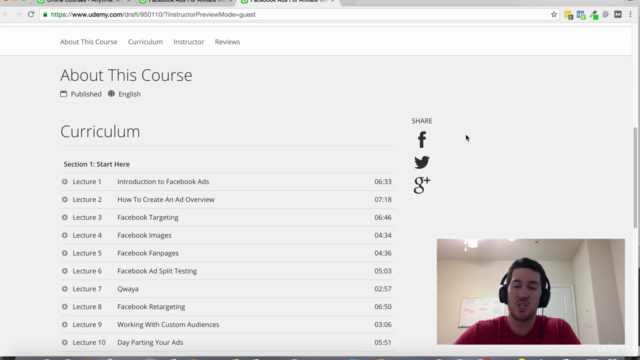This screenshot has width=640, height=360.
Task: Reload the page in browser toolbar
Action: point(31,14)
